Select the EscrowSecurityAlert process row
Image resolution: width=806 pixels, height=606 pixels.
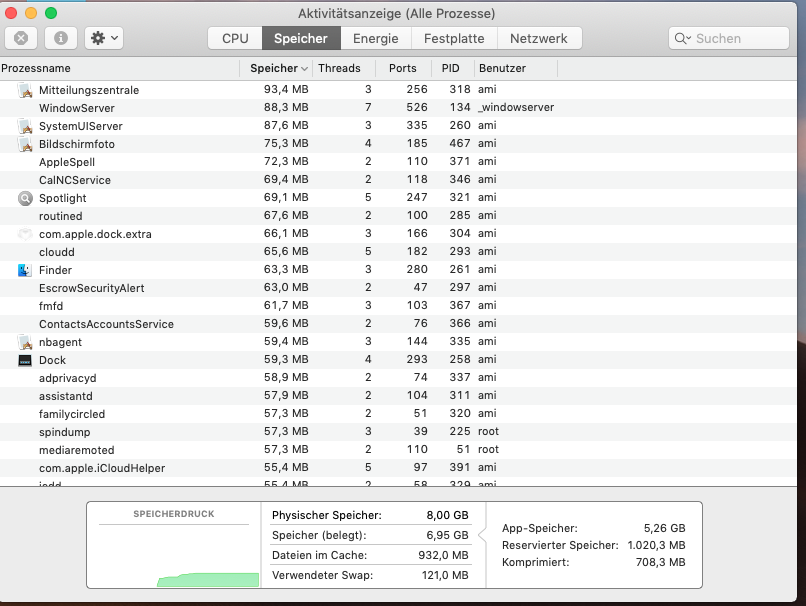pos(398,288)
